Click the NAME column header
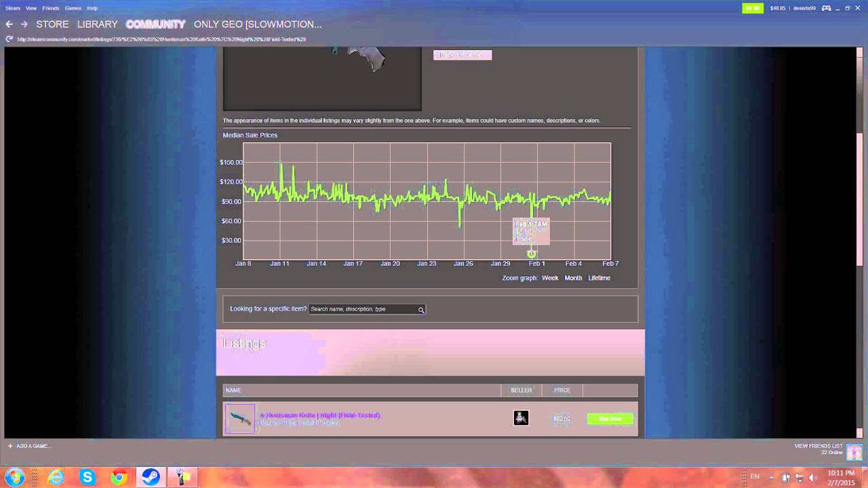This screenshot has width=868, height=488. pos(233,390)
